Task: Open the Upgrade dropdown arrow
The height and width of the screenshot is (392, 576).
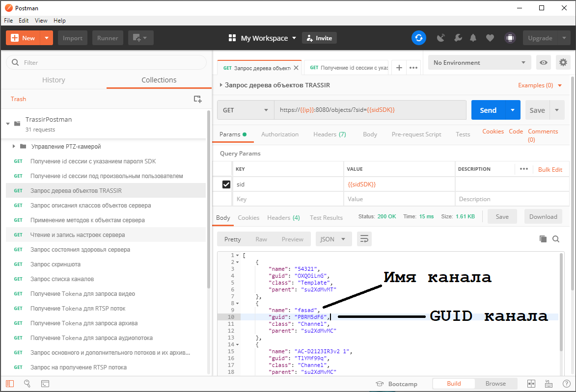Action: coord(564,38)
